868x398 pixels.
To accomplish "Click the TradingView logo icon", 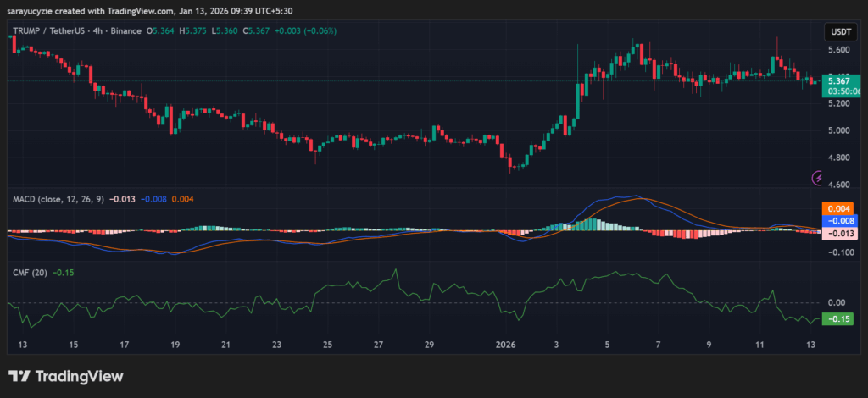I will pos(20,376).
